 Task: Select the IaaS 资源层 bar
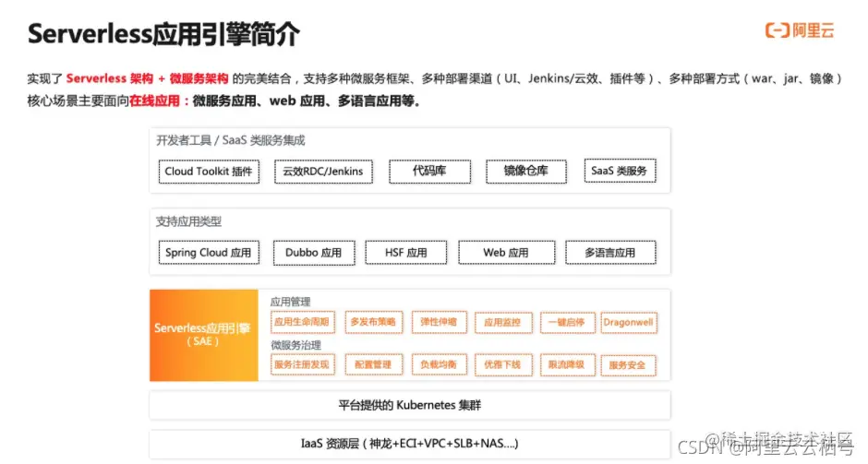tap(410, 444)
